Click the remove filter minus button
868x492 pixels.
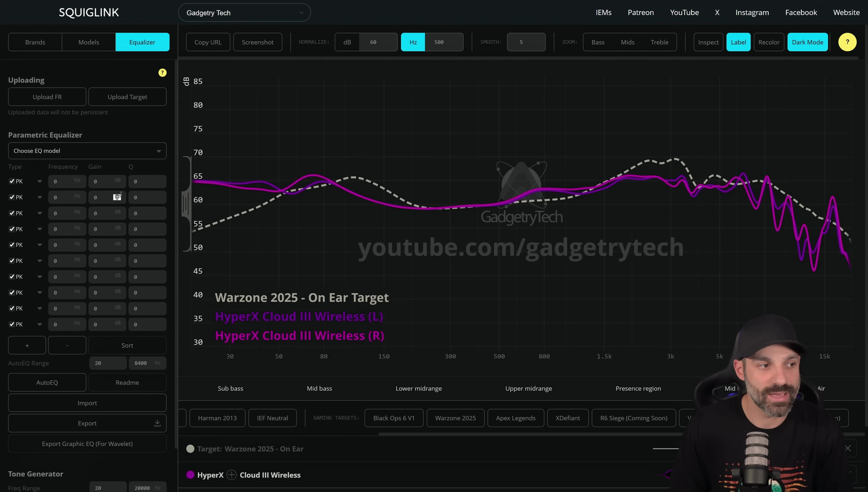pos(67,345)
